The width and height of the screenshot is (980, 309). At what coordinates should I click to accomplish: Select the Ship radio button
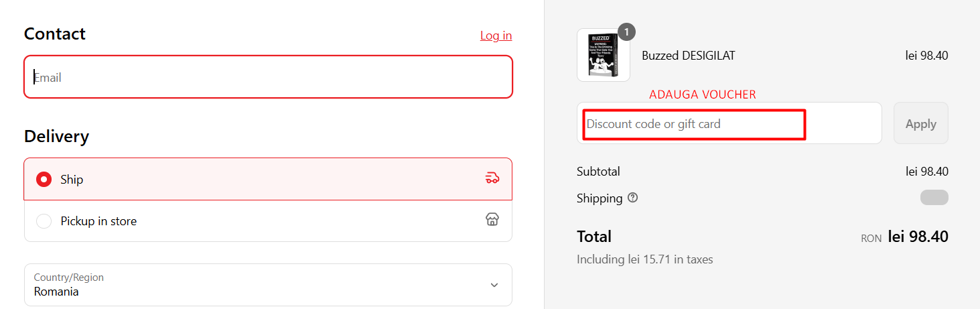(44, 180)
